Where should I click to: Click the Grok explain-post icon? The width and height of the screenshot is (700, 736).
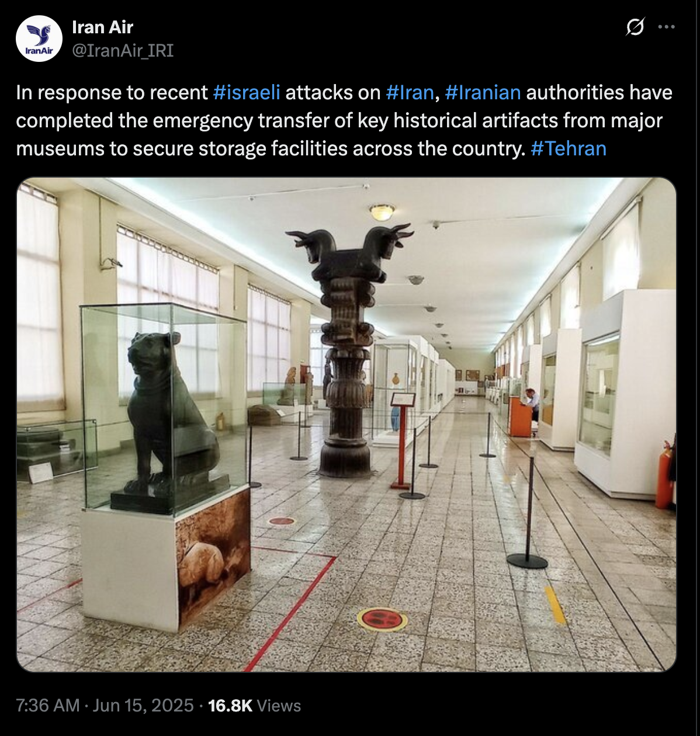635,27
